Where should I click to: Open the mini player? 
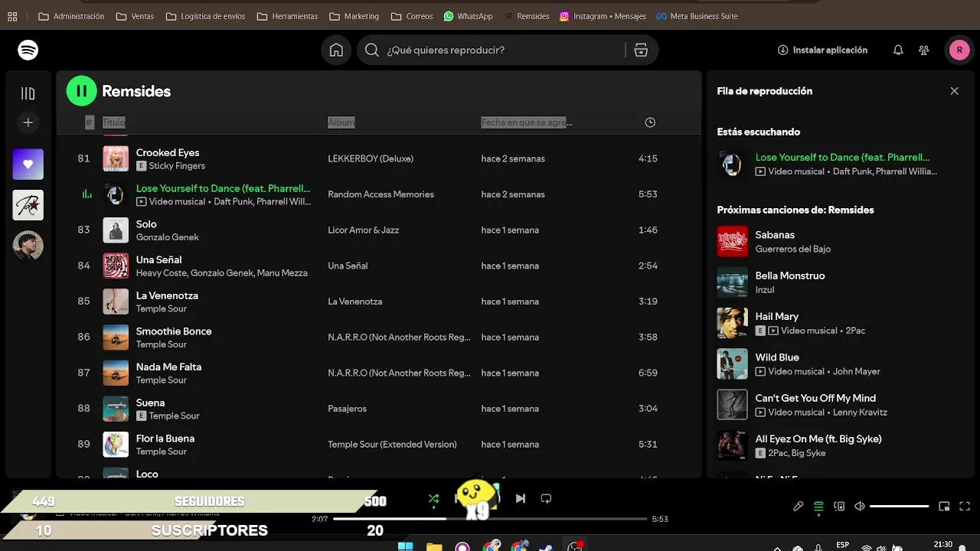[944, 507]
